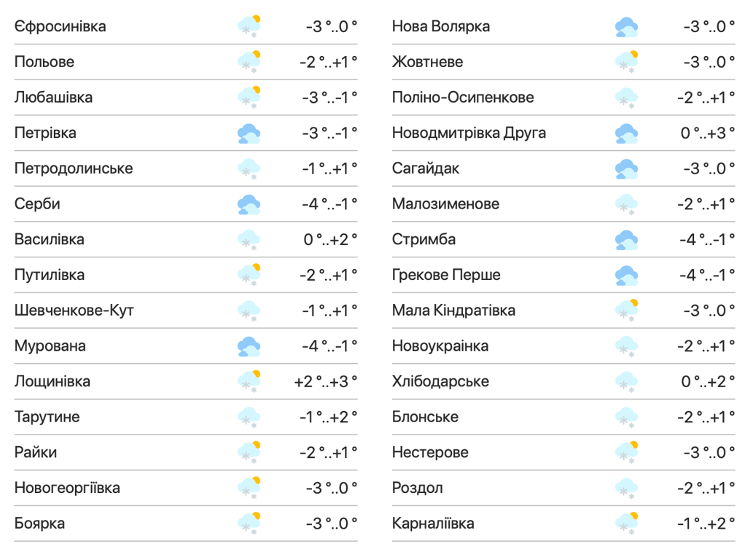Click the snow icon beside Василівка
753x560 pixels.
pos(249,240)
